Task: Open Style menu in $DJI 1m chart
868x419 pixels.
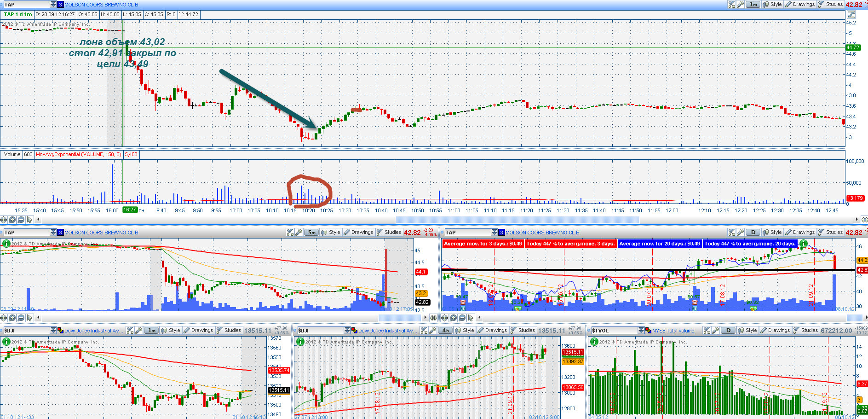Action: pyautogui.click(x=171, y=330)
